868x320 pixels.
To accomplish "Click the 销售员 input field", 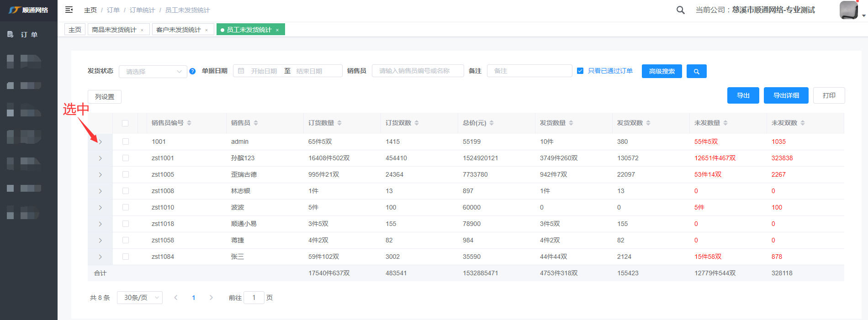I will [x=418, y=71].
